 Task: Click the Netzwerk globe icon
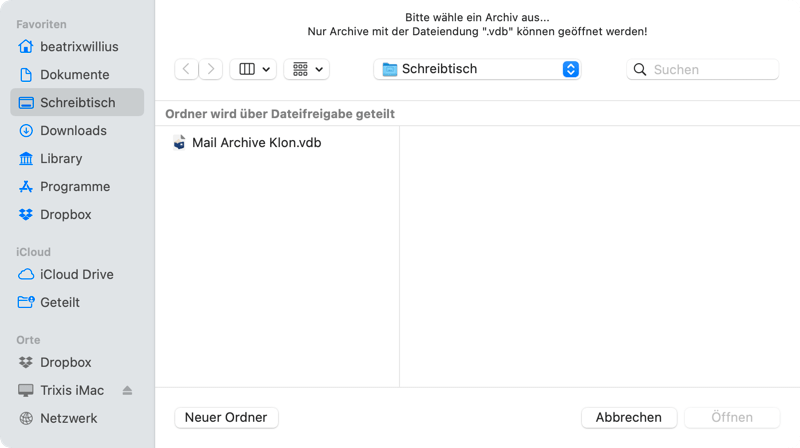26,418
